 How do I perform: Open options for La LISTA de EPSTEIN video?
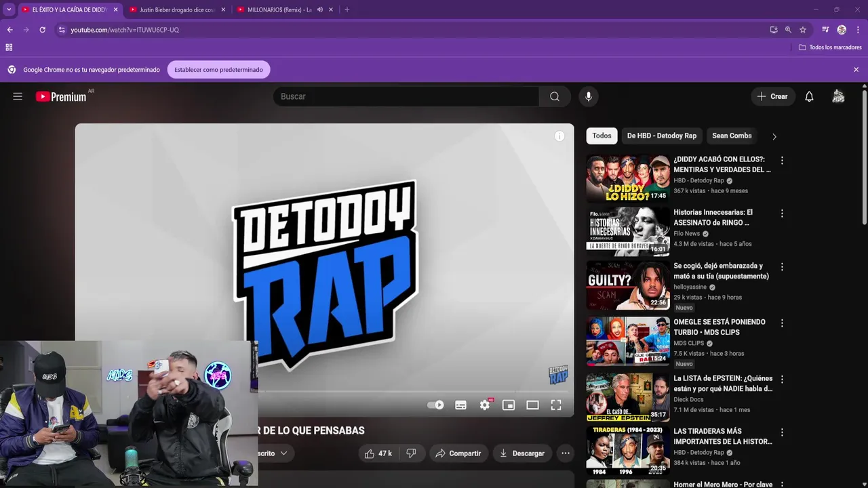[782, 380]
